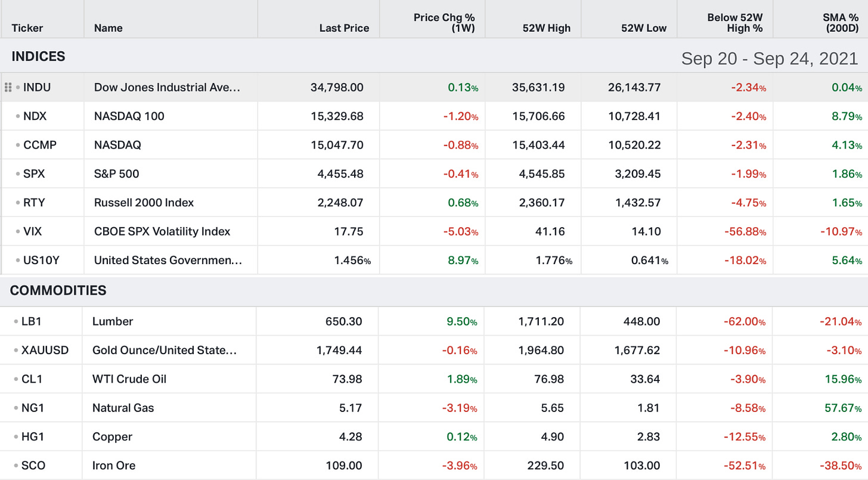Open the NASDAQ 100 name cell
The height and width of the screenshot is (480, 868).
pos(129,116)
